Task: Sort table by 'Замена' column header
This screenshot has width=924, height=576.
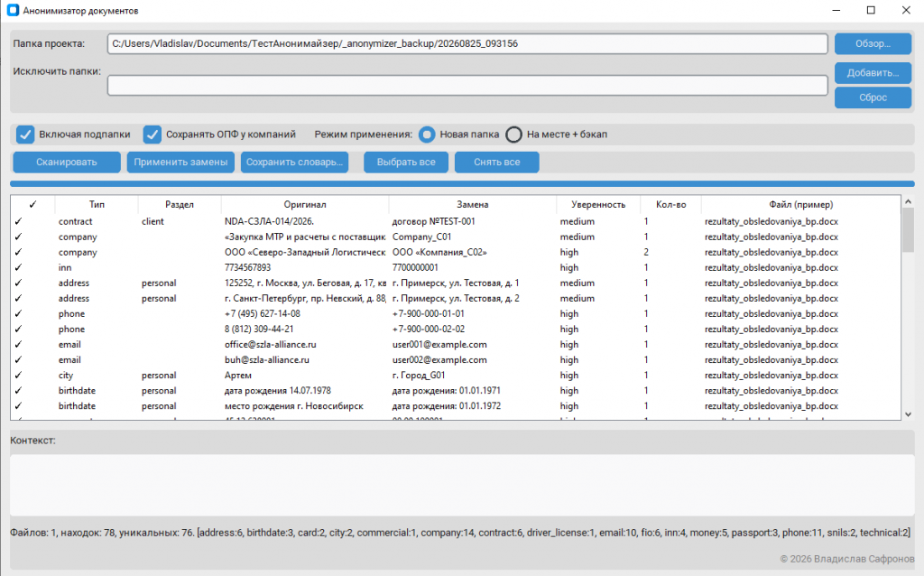Action: click(473, 205)
